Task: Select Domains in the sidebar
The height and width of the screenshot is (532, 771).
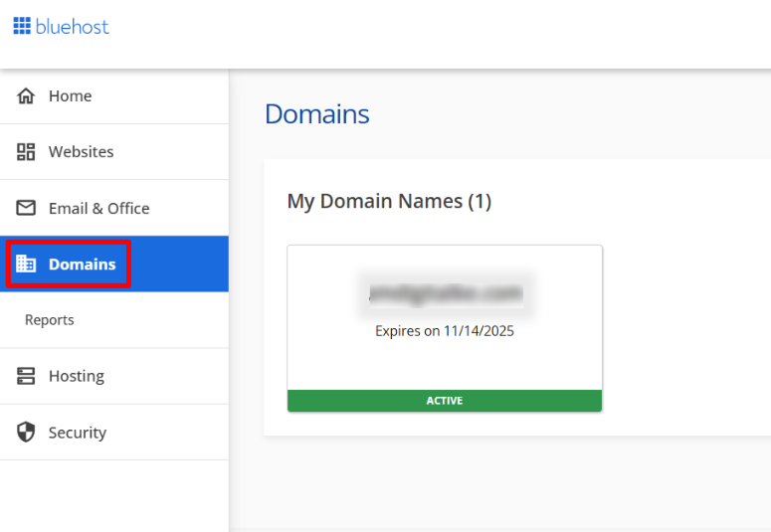Action: pos(114,265)
